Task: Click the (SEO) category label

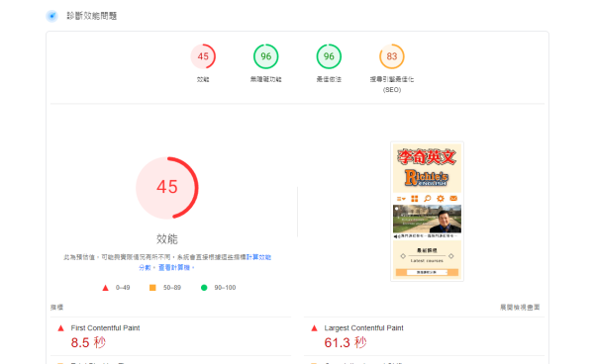Action: tap(392, 90)
